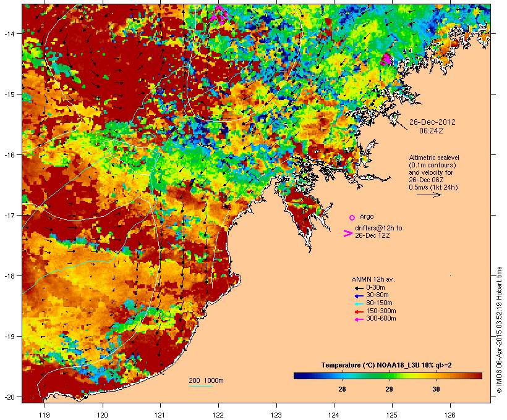
Task: Click the '26-Dec 12Z' drifters date text
Action: (x=372, y=235)
